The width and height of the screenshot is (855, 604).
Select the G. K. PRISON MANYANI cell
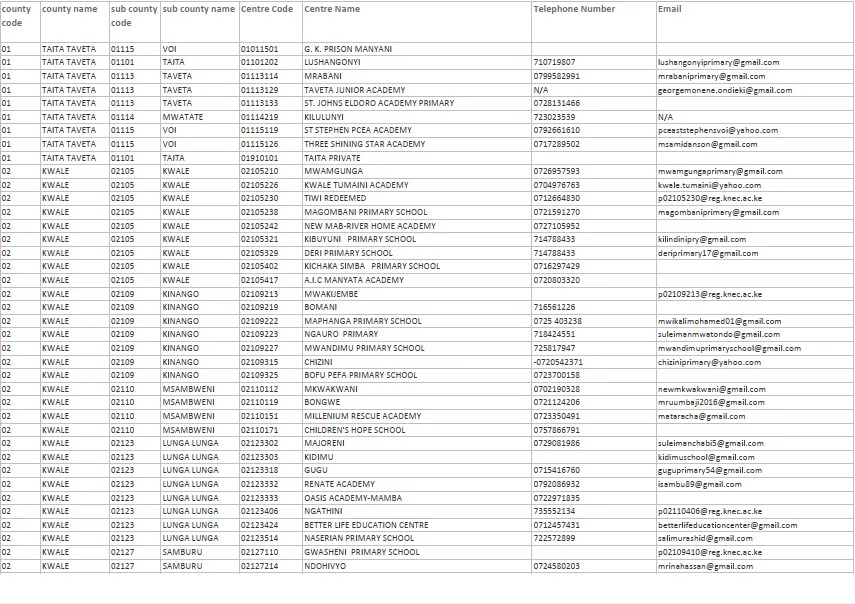pos(348,48)
